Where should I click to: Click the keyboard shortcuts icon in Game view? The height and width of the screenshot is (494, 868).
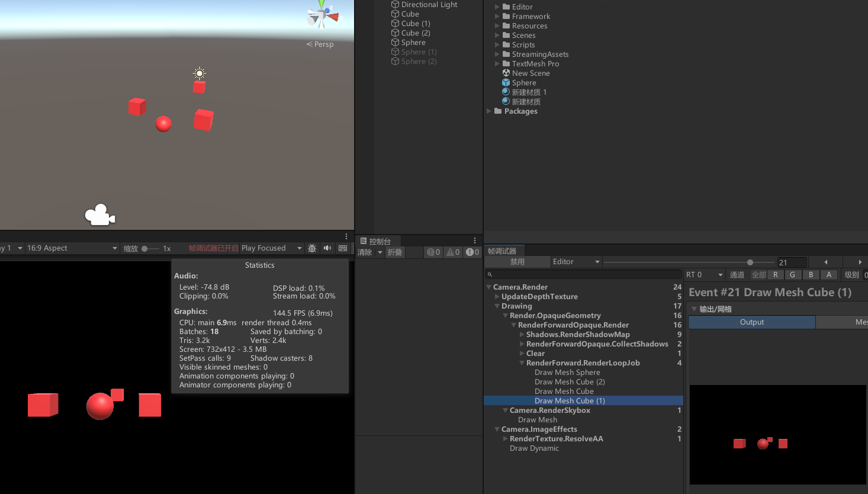(343, 248)
